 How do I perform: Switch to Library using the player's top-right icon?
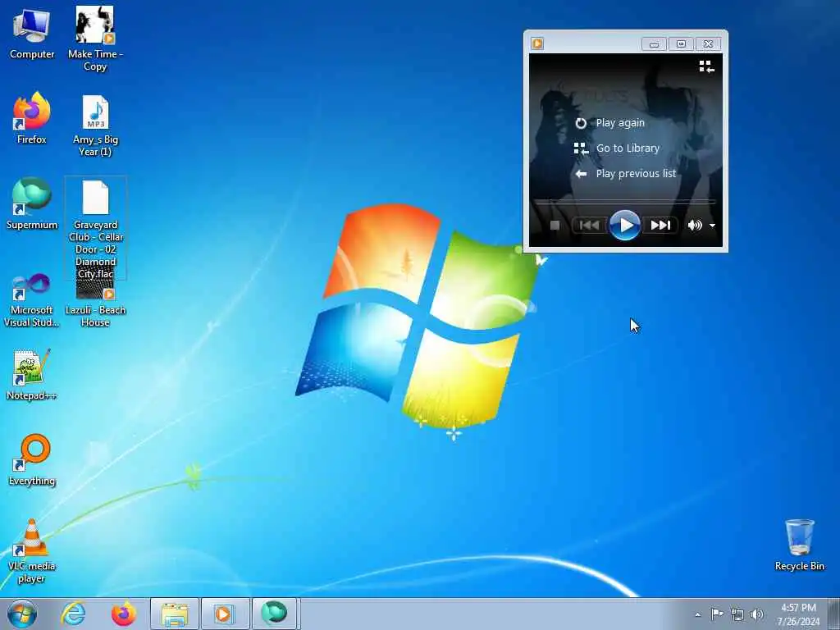[706, 66]
